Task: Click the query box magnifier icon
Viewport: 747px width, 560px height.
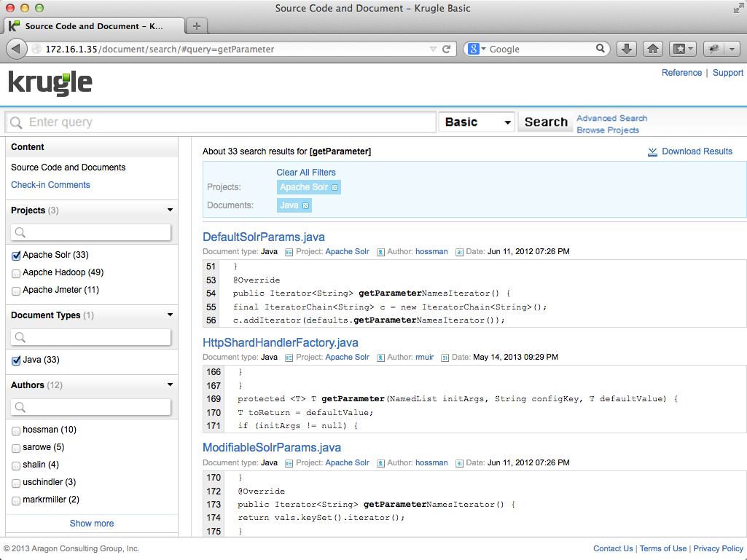Action: point(16,123)
